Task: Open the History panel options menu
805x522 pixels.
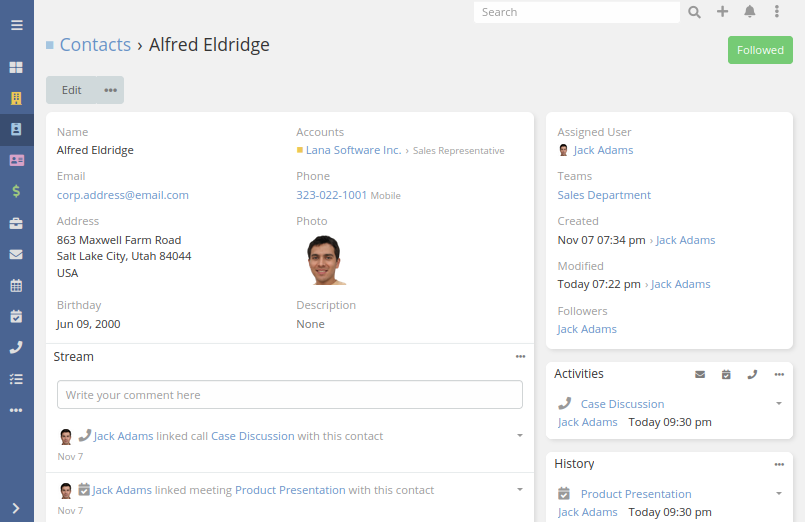Action: point(779,464)
